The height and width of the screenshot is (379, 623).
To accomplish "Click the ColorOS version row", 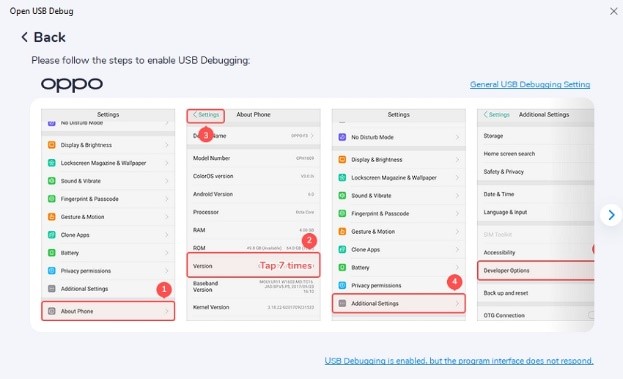I will [x=253, y=176].
